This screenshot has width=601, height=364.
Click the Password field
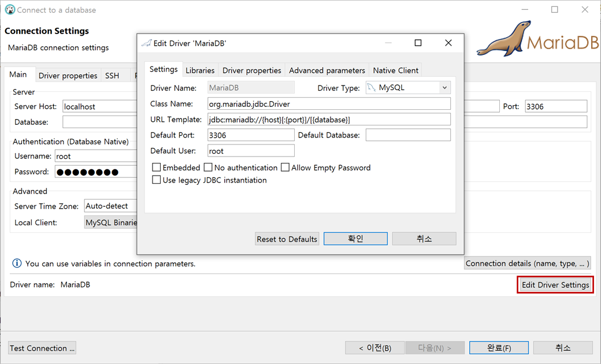click(96, 172)
